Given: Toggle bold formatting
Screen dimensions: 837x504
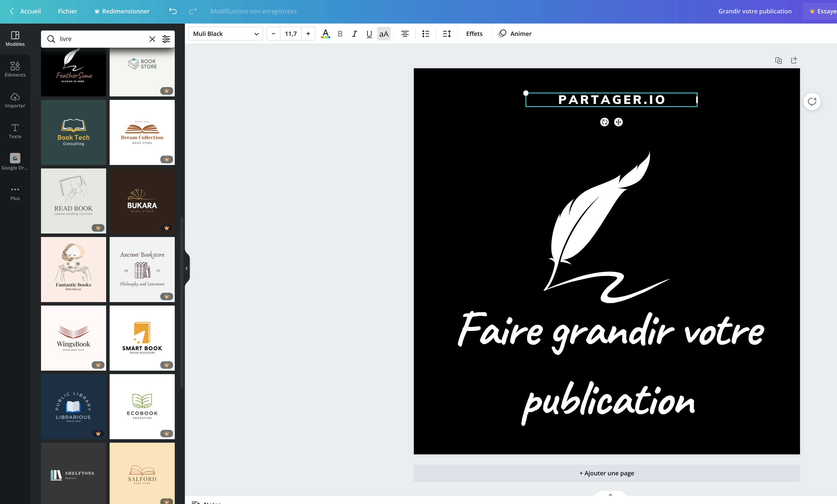Looking at the screenshot, I should coord(340,33).
